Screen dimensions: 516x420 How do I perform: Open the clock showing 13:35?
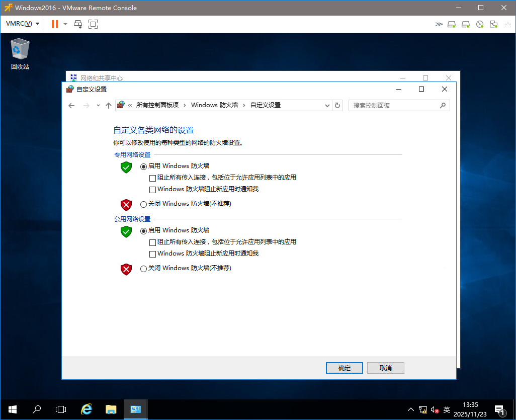pyautogui.click(x=470, y=409)
